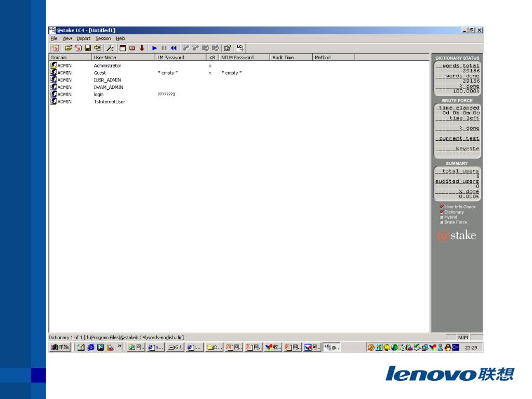Sort by the Audit Time column header
The image size is (532, 399).
pyautogui.click(x=291, y=57)
